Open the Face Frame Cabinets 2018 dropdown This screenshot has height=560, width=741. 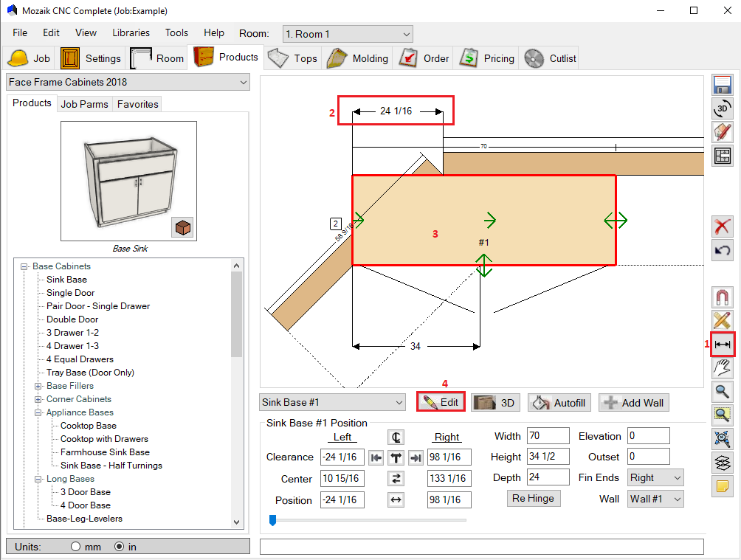click(128, 83)
